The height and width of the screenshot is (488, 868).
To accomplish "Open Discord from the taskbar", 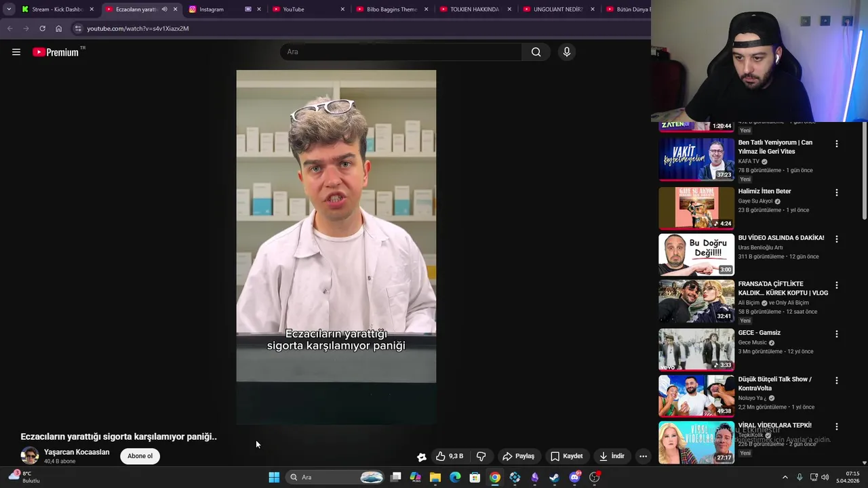I will click(574, 477).
